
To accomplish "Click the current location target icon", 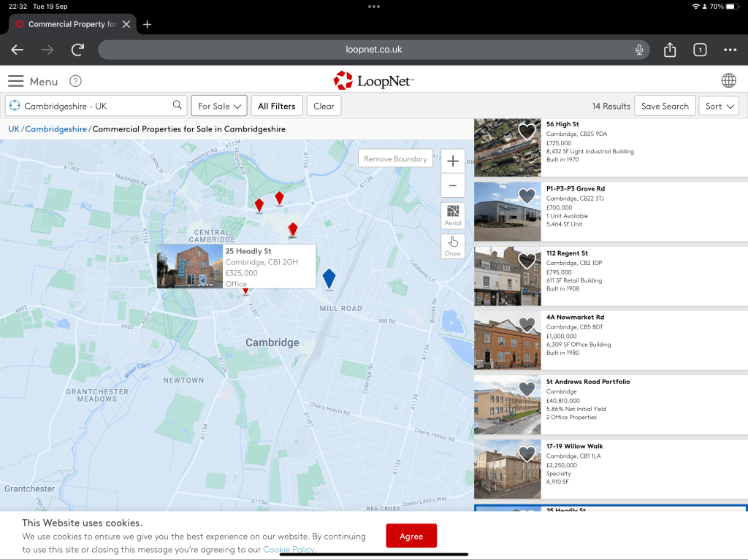I will [15, 105].
